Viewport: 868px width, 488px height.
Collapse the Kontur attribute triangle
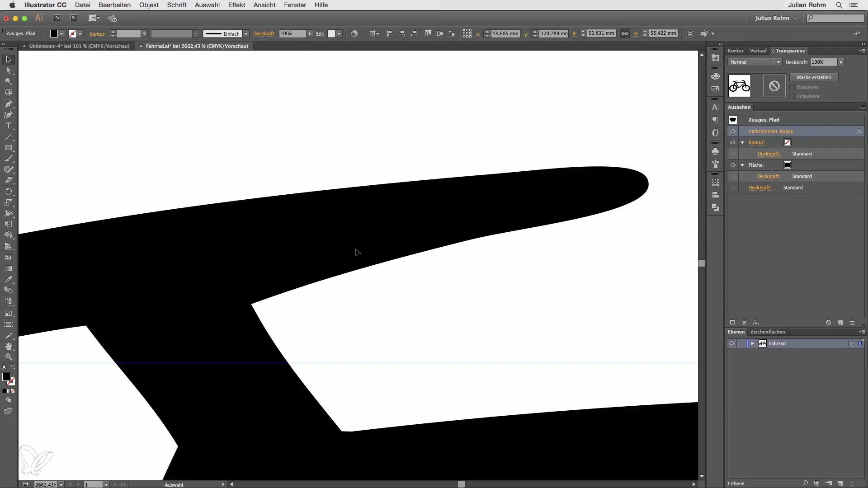click(x=742, y=142)
